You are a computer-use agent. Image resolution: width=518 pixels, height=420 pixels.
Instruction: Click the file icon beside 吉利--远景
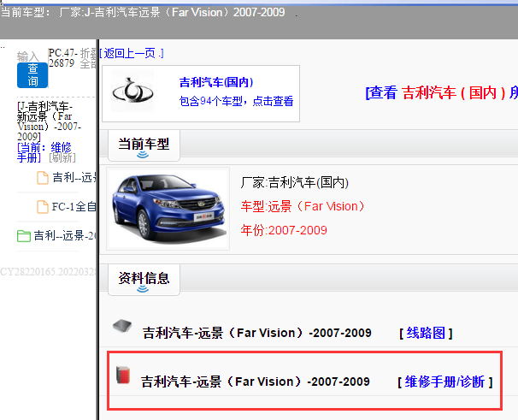pos(42,178)
